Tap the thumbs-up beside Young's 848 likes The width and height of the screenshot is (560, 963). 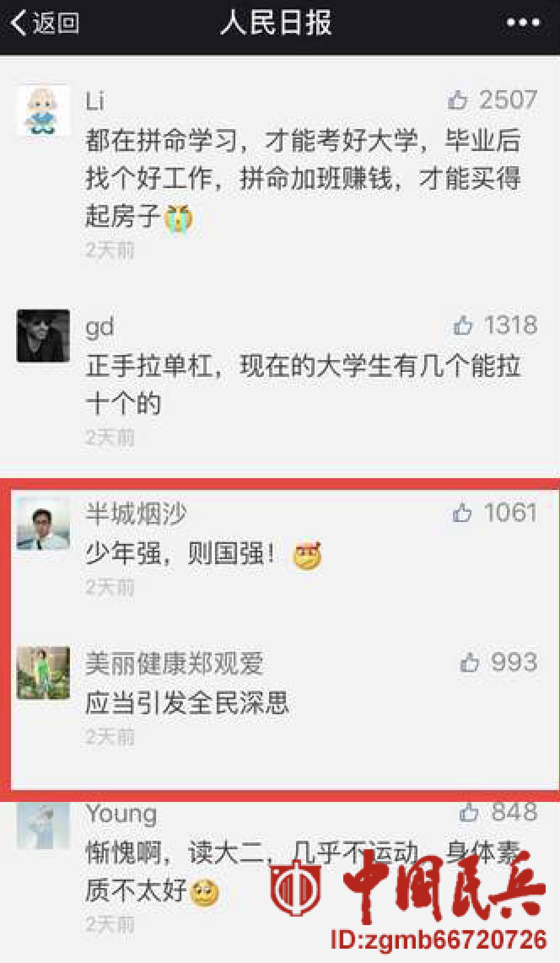tap(468, 812)
